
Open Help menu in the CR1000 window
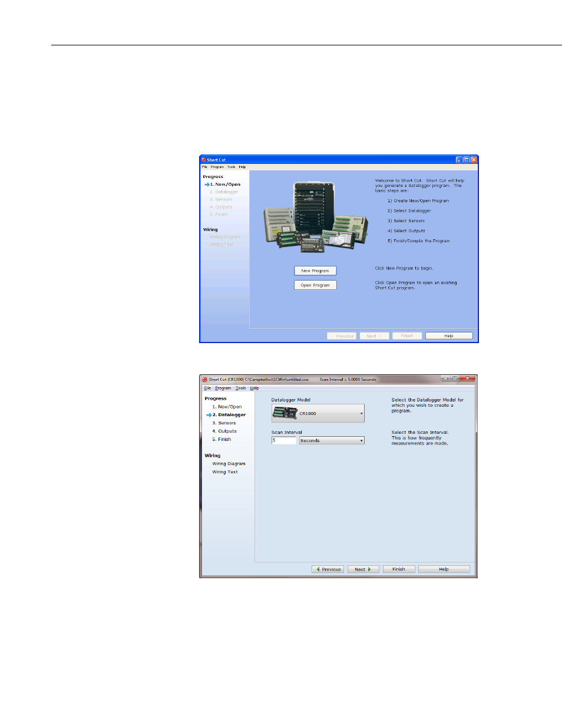(x=254, y=388)
